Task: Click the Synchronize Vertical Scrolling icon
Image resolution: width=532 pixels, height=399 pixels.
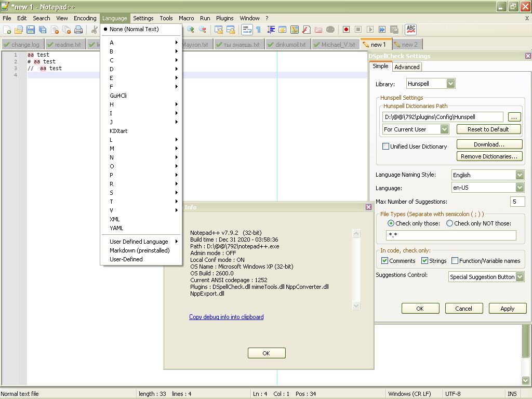Action: [219, 30]
